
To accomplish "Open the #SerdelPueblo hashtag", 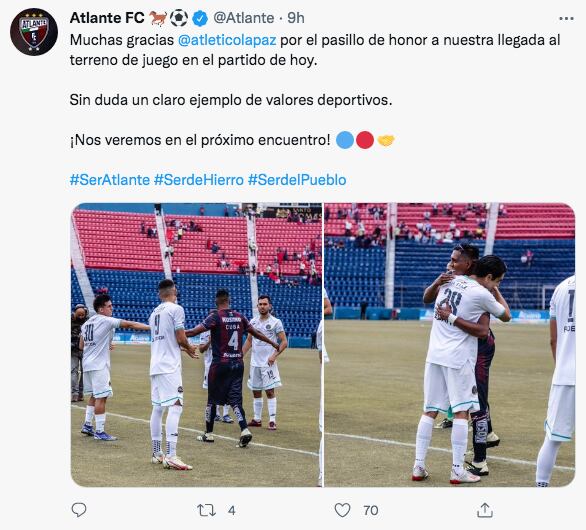I will tap(297, 180).
